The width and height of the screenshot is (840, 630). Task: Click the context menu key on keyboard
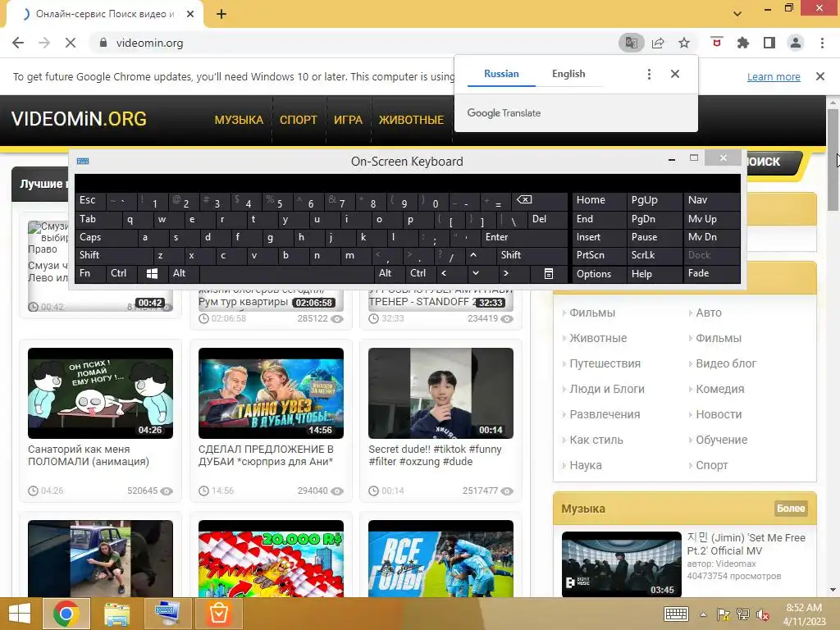(x=549, y=274)
